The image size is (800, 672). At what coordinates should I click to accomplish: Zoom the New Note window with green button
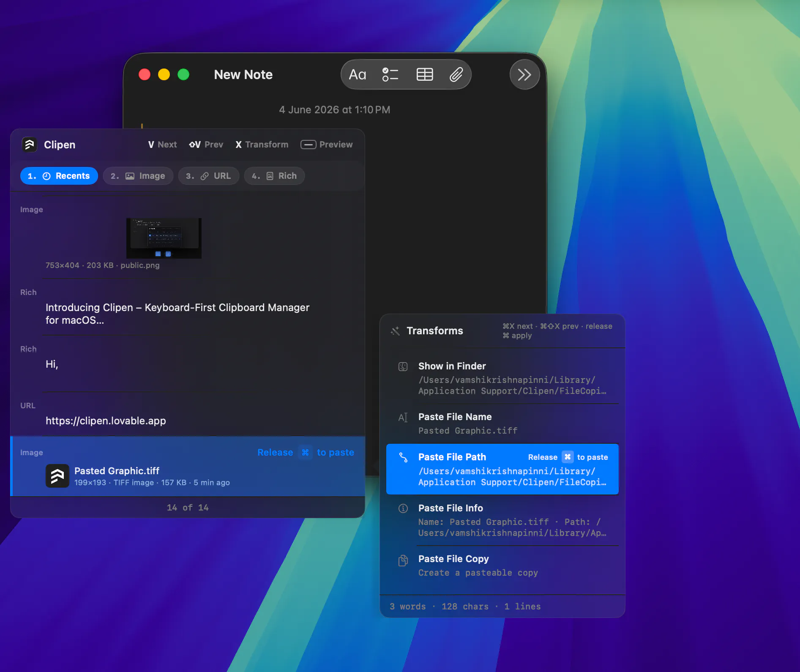[183, 75]
